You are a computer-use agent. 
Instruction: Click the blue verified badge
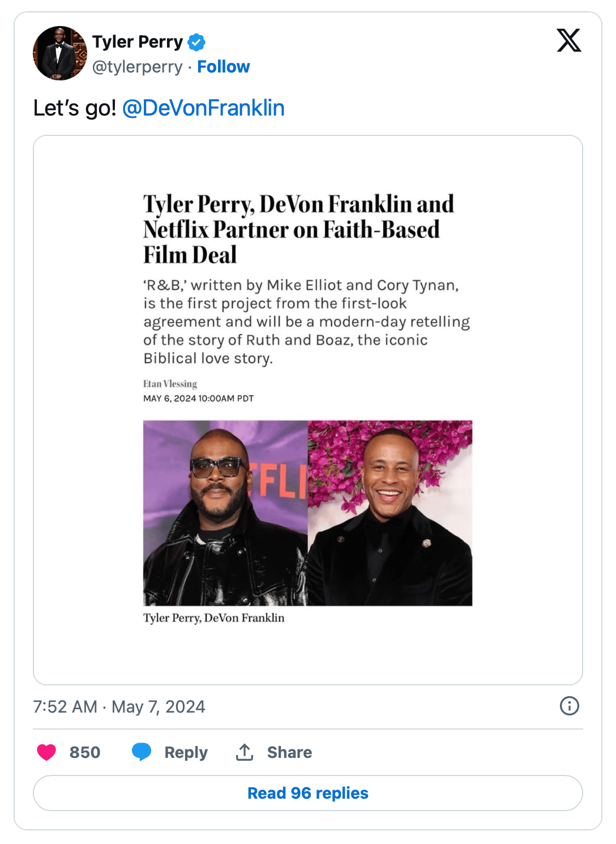tap(196, 42)
